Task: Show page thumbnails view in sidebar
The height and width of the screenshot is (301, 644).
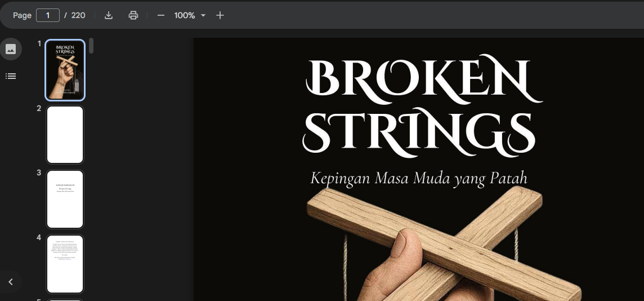Action: [11, 50]
